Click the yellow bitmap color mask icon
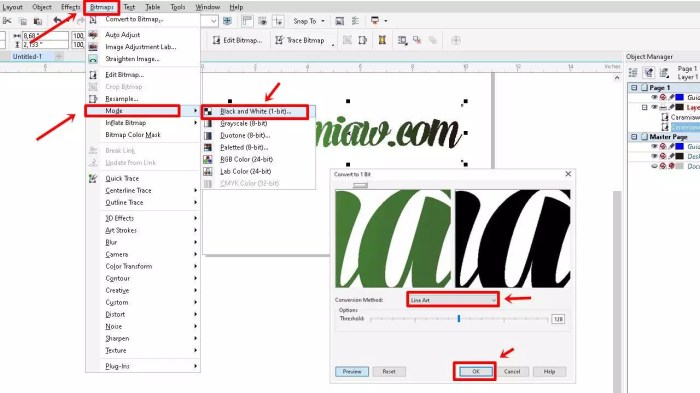Image resolution: width=700 pixels, height=393 pixels. (382, 40)
